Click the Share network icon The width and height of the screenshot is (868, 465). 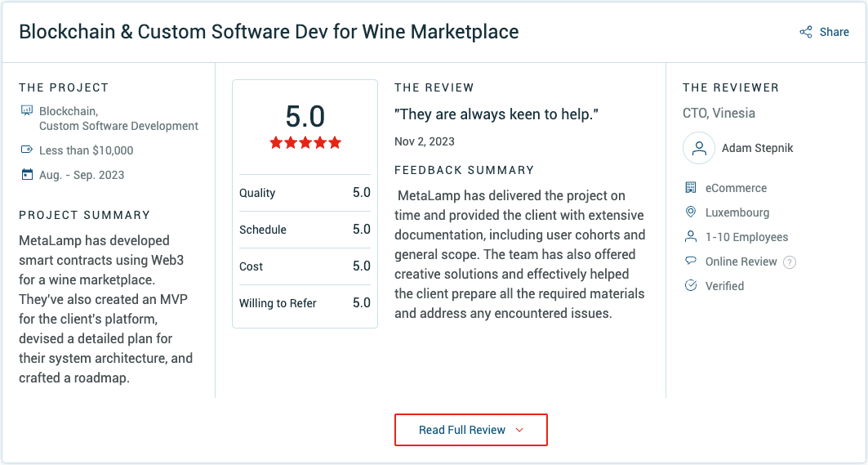806,32
